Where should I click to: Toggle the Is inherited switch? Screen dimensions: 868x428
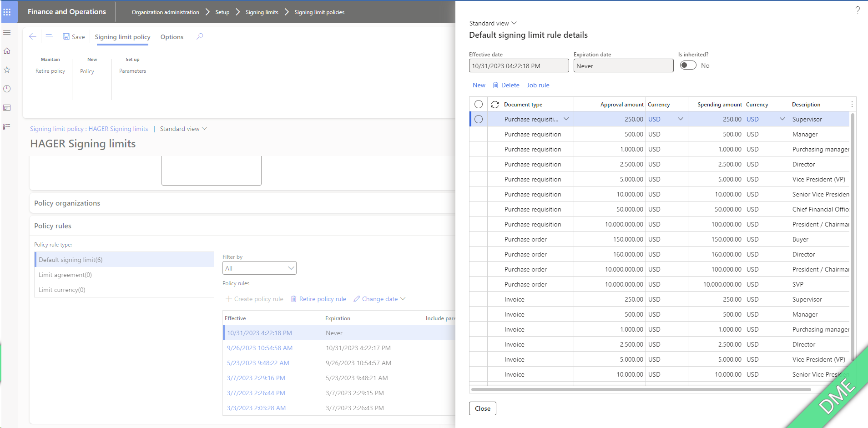coord(688,65)
